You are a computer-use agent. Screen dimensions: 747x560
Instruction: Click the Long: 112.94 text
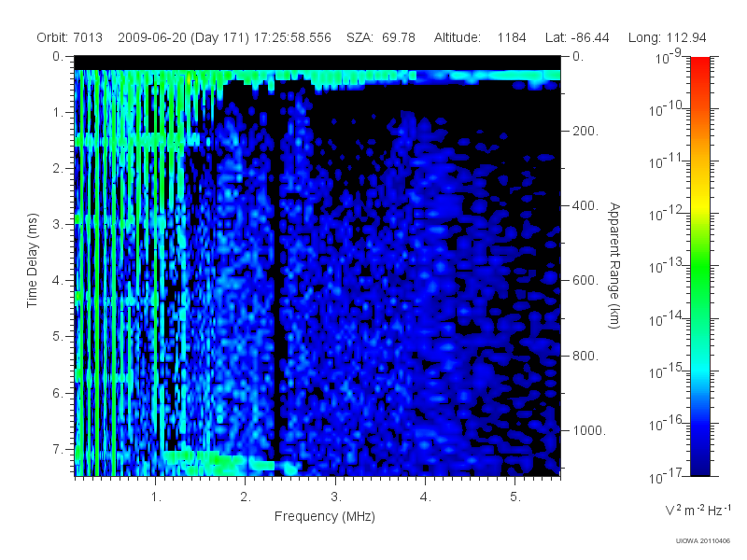point(667,37)
